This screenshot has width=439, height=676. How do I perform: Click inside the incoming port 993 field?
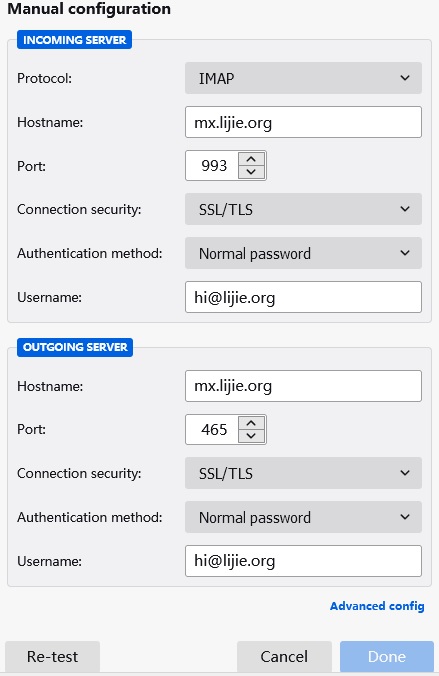tap(212, 166)
